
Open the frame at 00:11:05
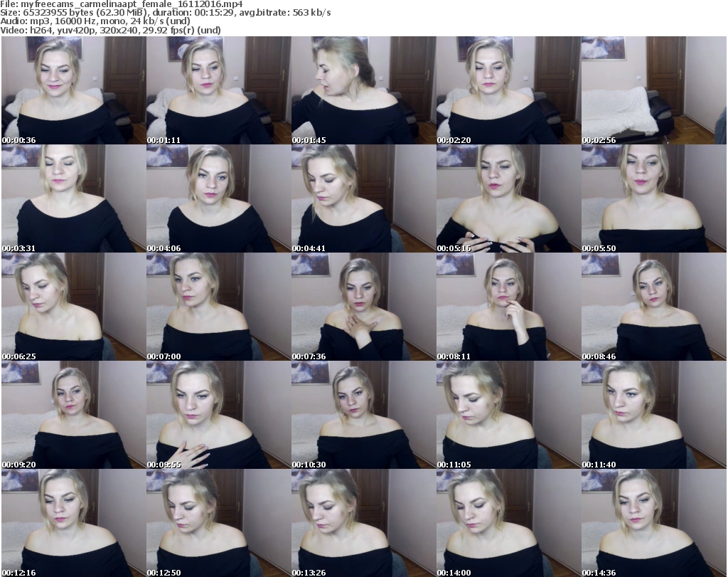[508, 415]
